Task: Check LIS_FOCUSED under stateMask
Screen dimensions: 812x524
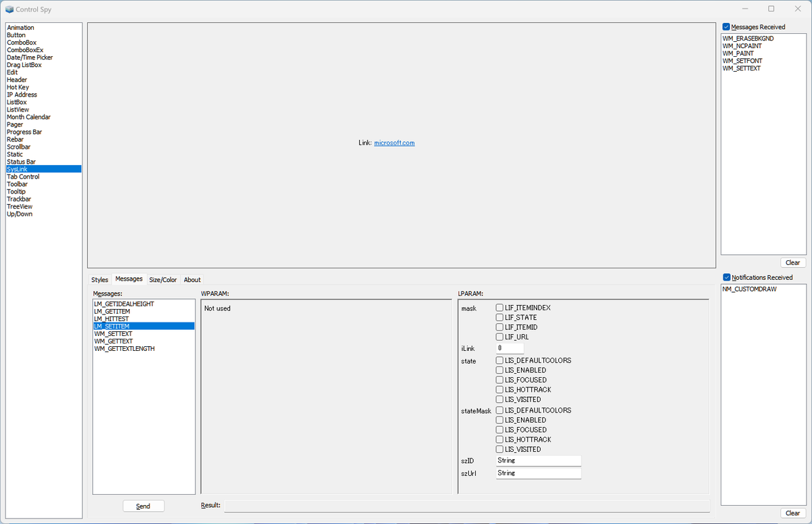Action: tap(499, 430)
